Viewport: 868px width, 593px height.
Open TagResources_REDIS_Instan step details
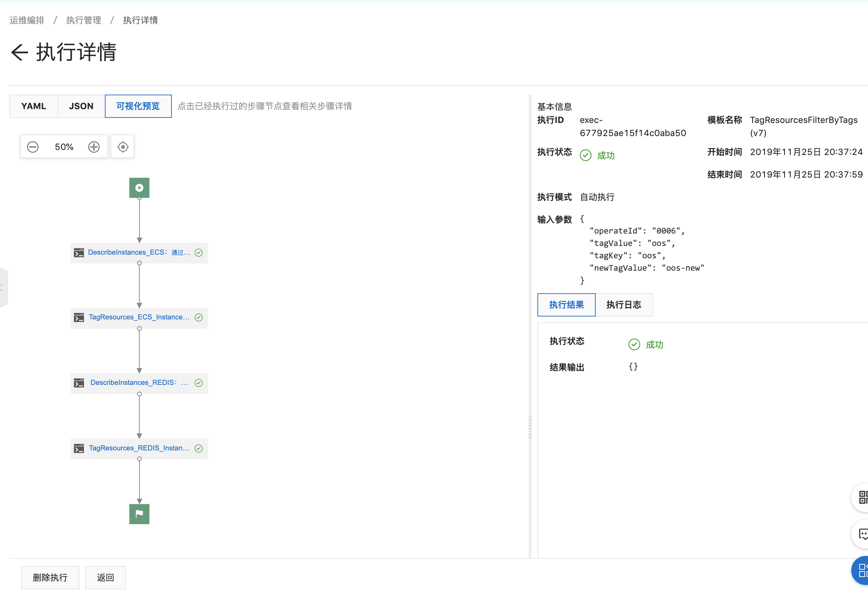click(139, 448)
